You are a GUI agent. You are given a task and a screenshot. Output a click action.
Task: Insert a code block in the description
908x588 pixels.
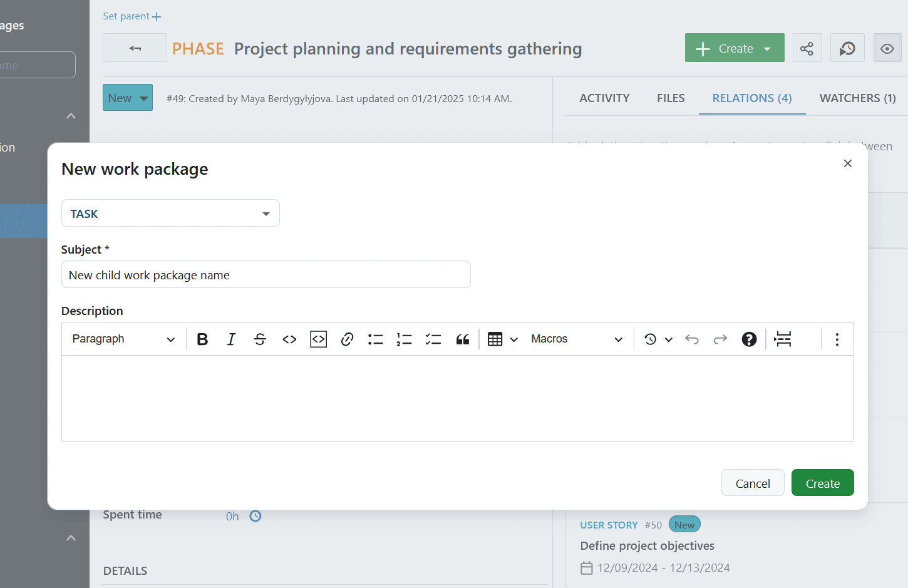pyautogui.click(x=318, y=339)
